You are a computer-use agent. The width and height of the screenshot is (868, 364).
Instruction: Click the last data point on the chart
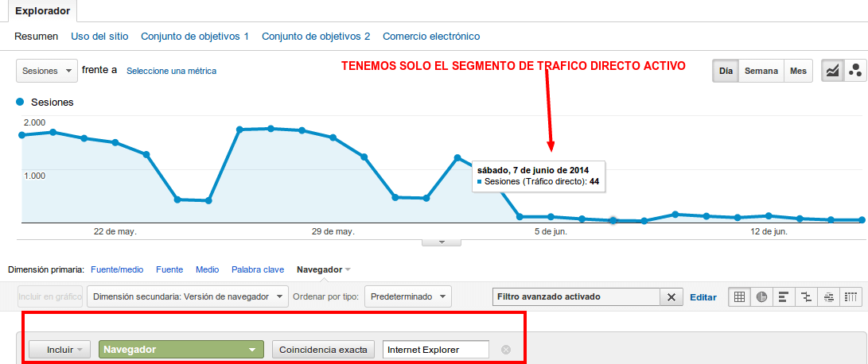[862, 219]
